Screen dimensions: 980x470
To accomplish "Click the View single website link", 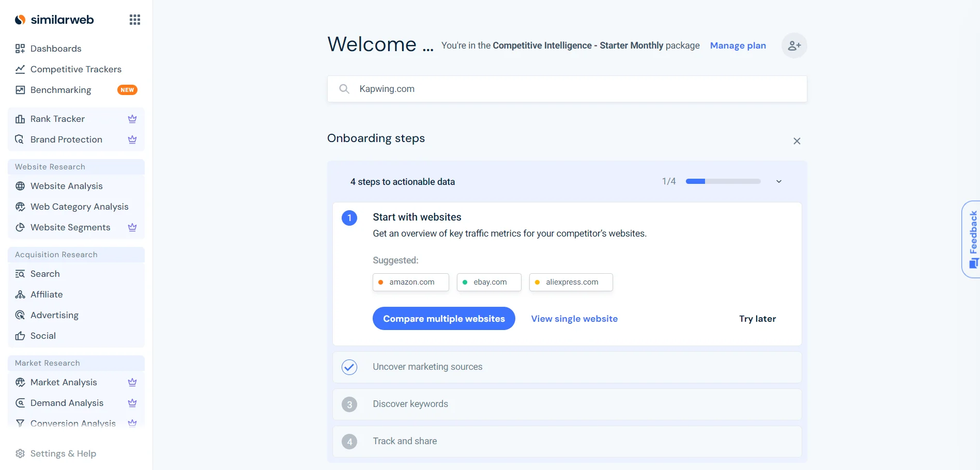I will pyautogui.click(x=574, y=319).
